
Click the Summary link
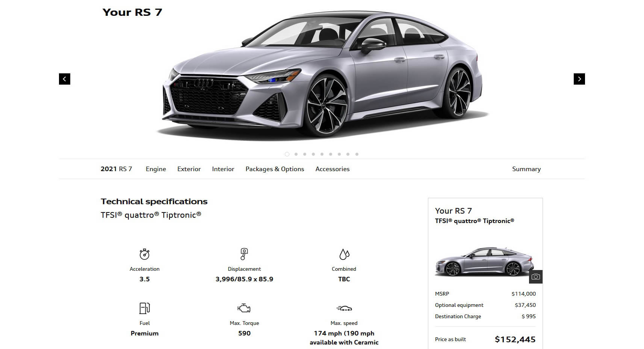(x=526, y=169)
